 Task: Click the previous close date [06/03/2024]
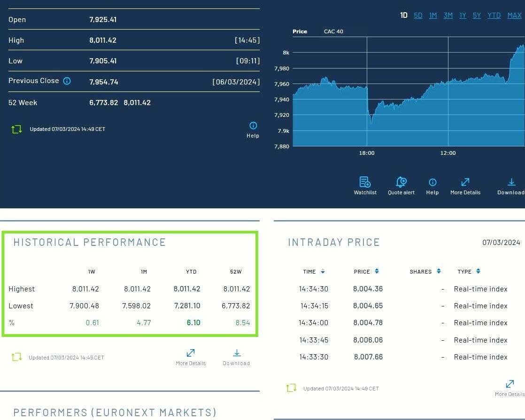pyautogui.click(x=236, y=82)
